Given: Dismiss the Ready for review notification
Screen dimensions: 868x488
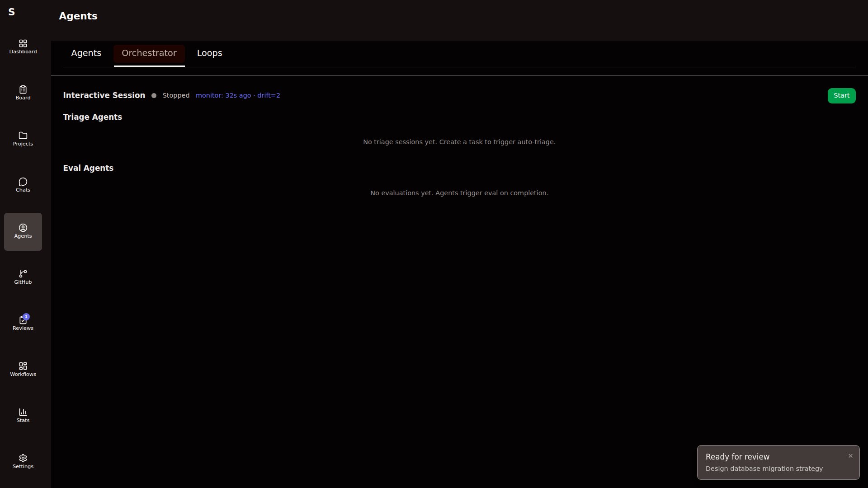Looking at the screenshot, I should pos(850,456).
